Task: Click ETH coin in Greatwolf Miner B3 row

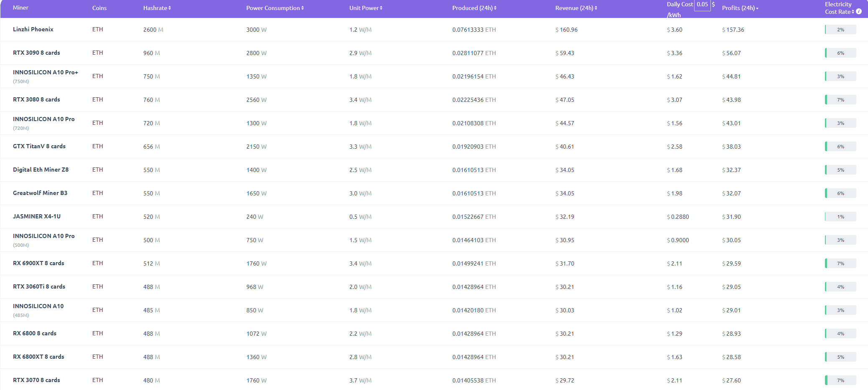Action: 97,193
